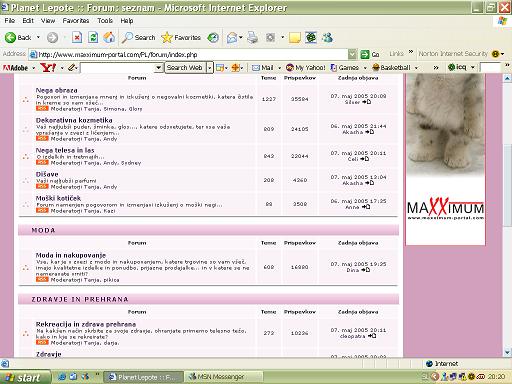Click the Refresh page icon
Viewport: 512px width, 384px height.
[x=93, y=38]
